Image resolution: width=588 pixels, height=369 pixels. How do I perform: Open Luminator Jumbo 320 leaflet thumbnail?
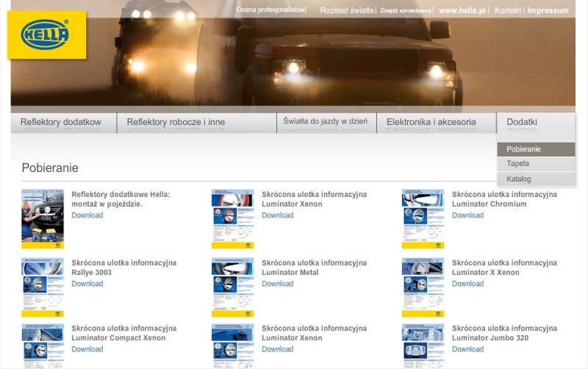click(423, 346)
